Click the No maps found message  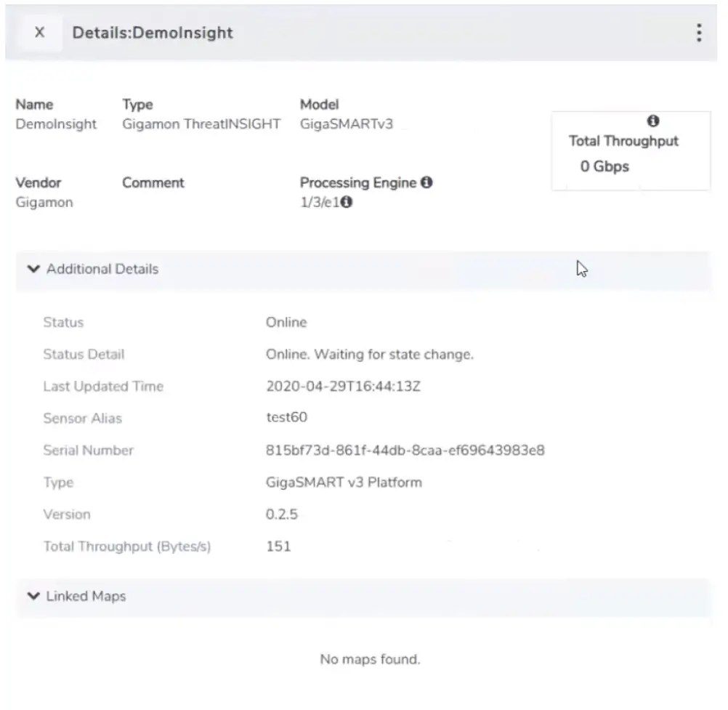[x=370, y=659]
